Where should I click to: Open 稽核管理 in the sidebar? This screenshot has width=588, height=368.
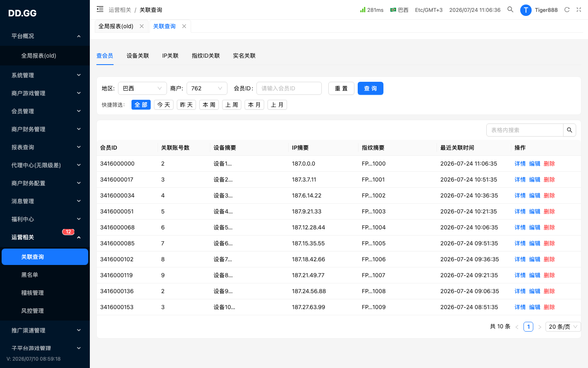(45, 293)
